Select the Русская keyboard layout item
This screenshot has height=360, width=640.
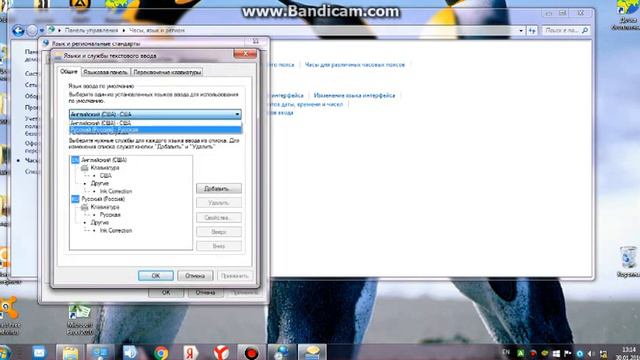tap(110, 215)
